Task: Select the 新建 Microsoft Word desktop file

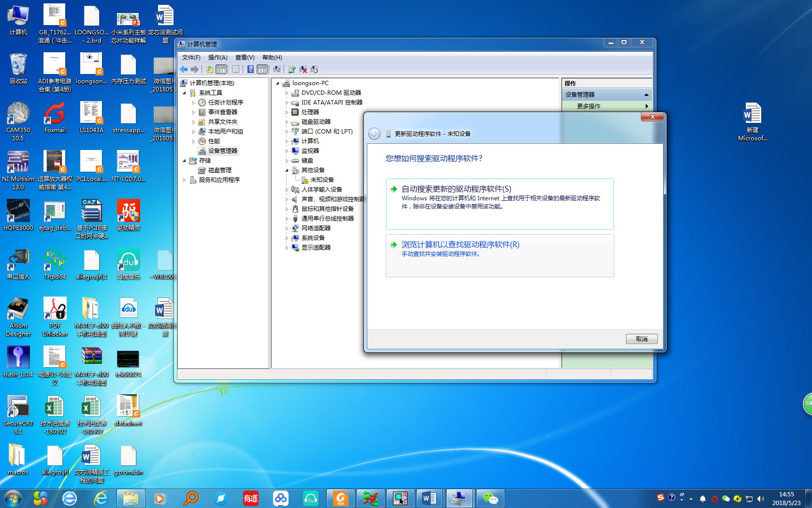Action: 753,121
